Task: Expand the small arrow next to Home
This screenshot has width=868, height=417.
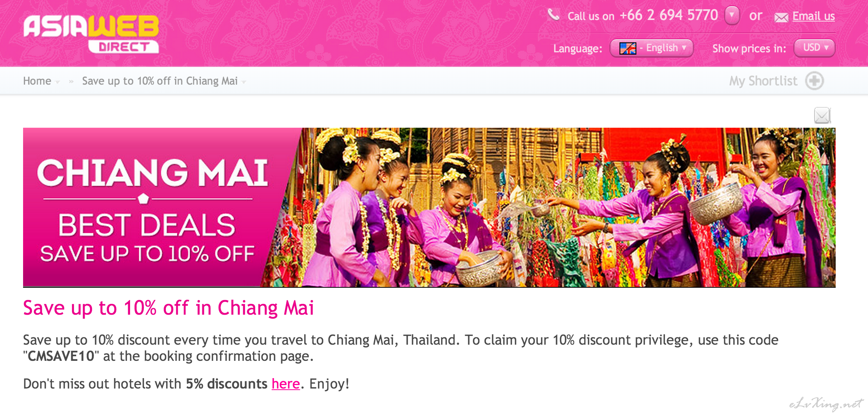Action: (x=58, y=82)
